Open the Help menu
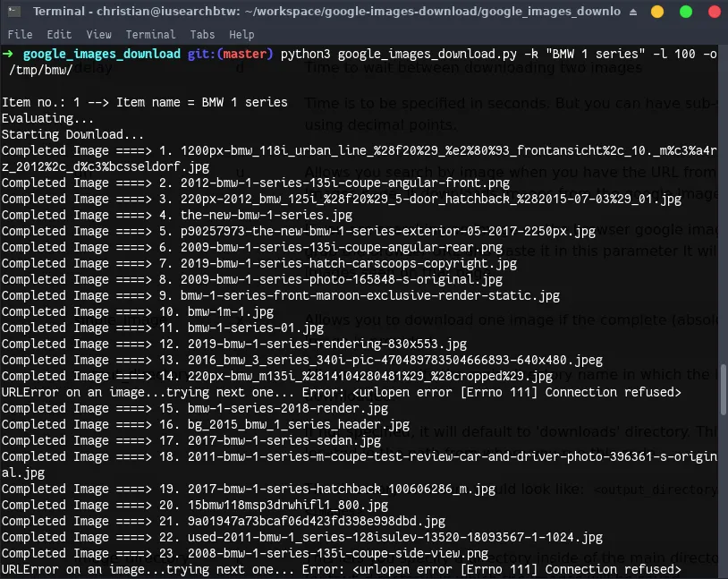This screenshot has height=579, width=728. [241, 35]
